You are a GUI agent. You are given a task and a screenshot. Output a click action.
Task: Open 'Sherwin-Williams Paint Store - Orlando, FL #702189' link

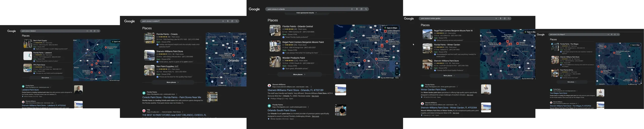(x=295, y=90)
